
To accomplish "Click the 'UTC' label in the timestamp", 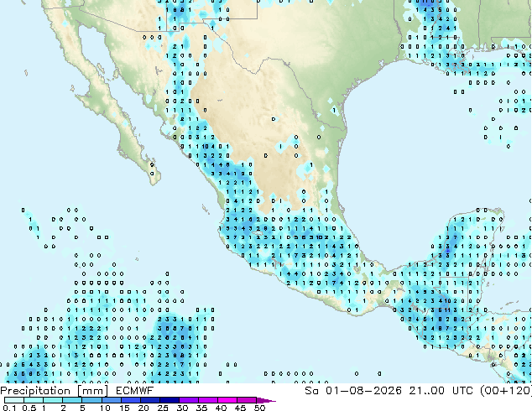I will point(462,391).
